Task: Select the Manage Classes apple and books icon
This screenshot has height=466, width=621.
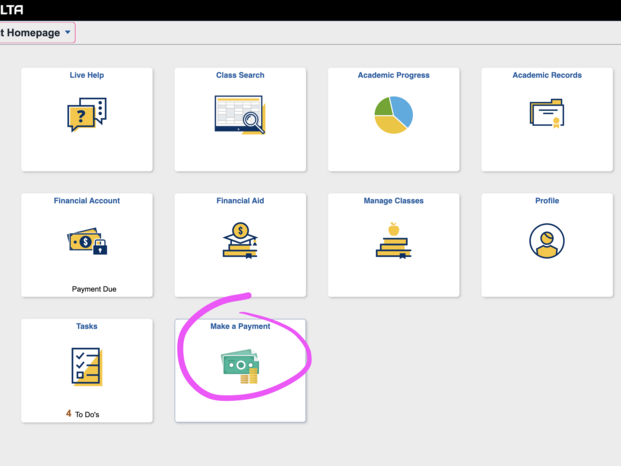Action: [394, 240]
